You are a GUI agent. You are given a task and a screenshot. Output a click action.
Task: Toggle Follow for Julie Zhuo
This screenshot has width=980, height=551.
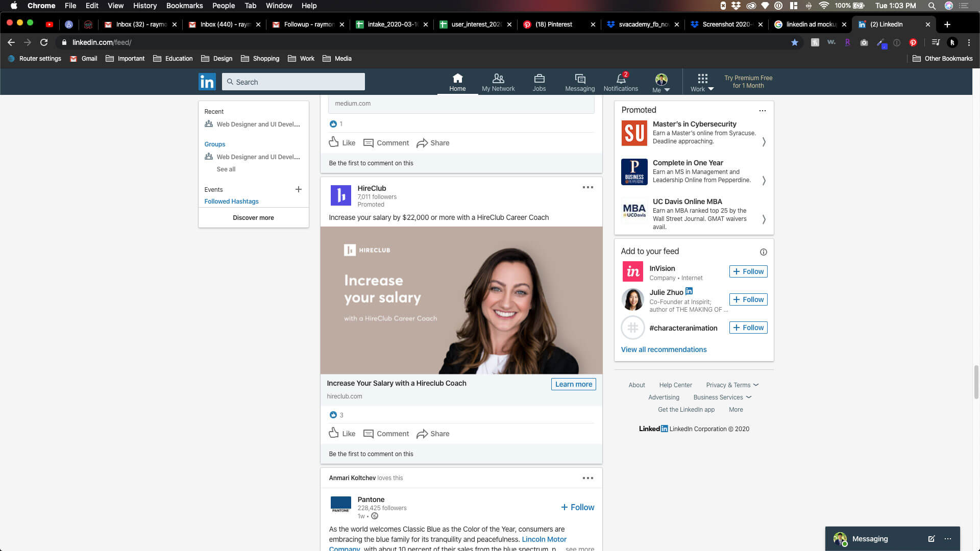(748, 299)
